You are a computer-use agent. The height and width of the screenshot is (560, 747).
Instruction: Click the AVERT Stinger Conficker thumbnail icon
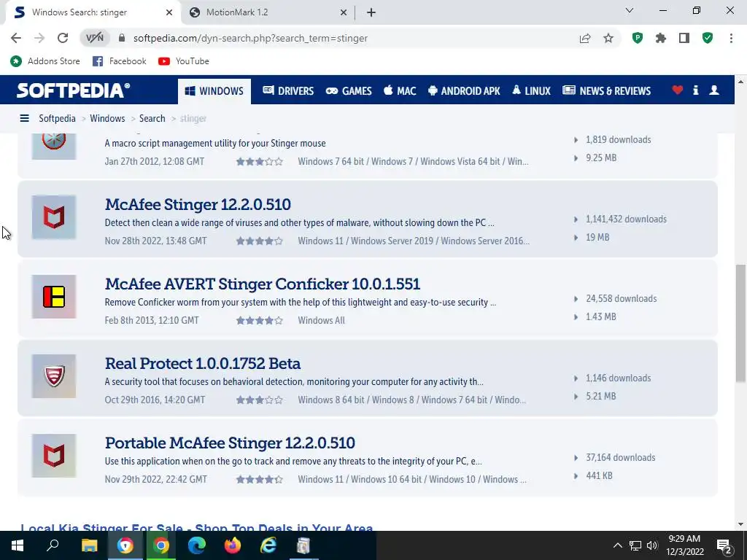tap(54, 297)
